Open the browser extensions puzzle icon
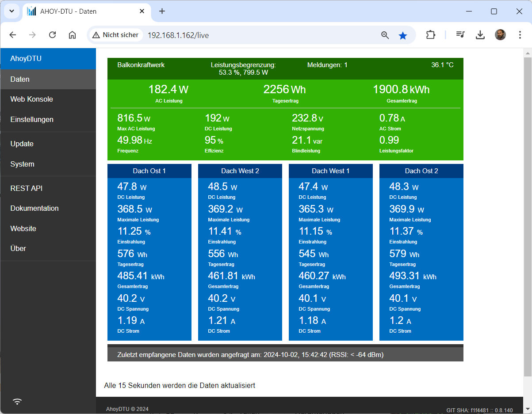532x414 pixels. (x=430, y=35)
